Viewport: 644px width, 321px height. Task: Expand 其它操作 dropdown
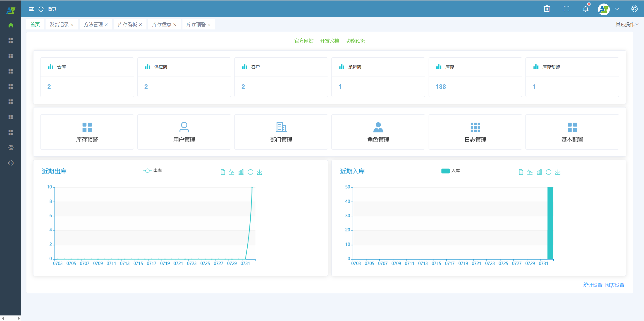point(627,24)
